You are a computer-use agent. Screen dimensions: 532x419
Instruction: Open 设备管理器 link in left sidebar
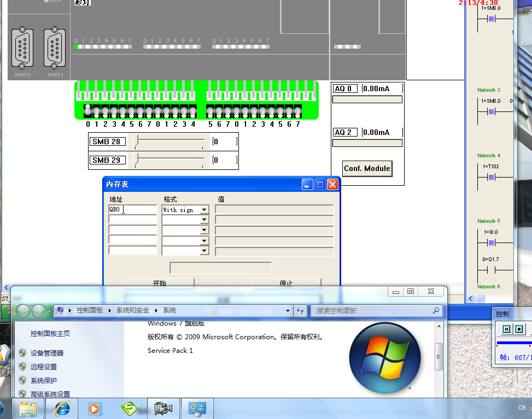(x=47, y=353)
